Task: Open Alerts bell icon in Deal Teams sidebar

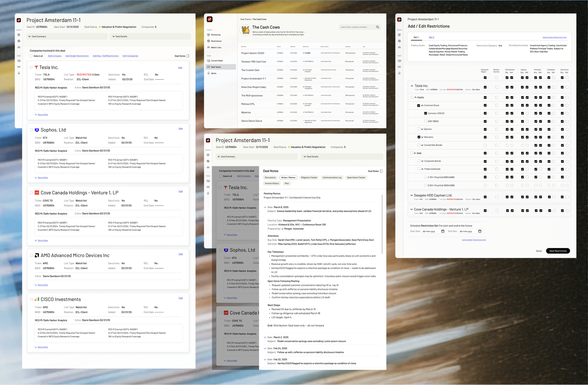Action: tap(209, 73)
